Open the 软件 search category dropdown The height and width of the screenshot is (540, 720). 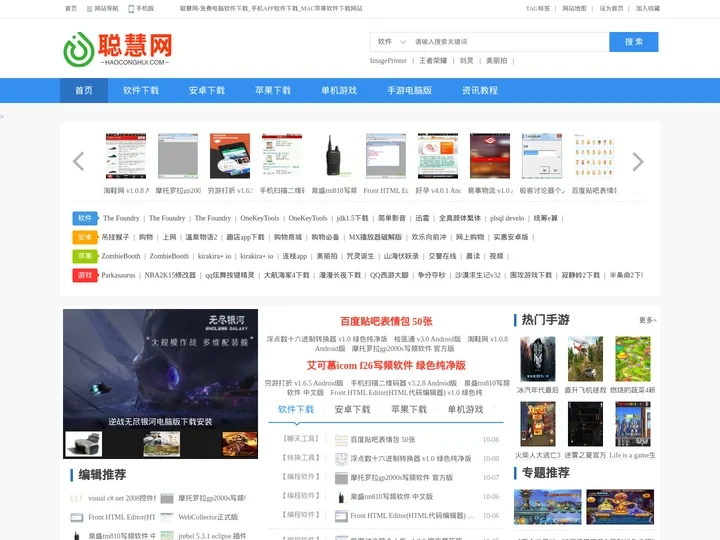392,42
